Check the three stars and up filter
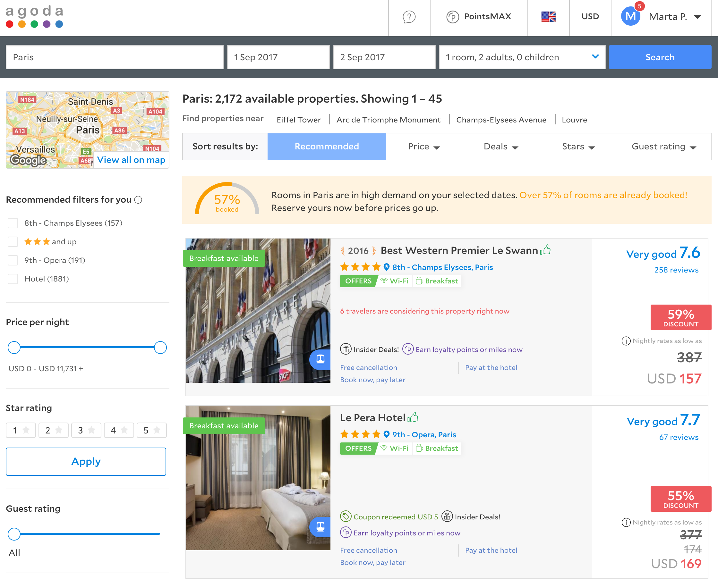Image resolution: width=718 pixels, height=588 pixels. click(13, 241)
